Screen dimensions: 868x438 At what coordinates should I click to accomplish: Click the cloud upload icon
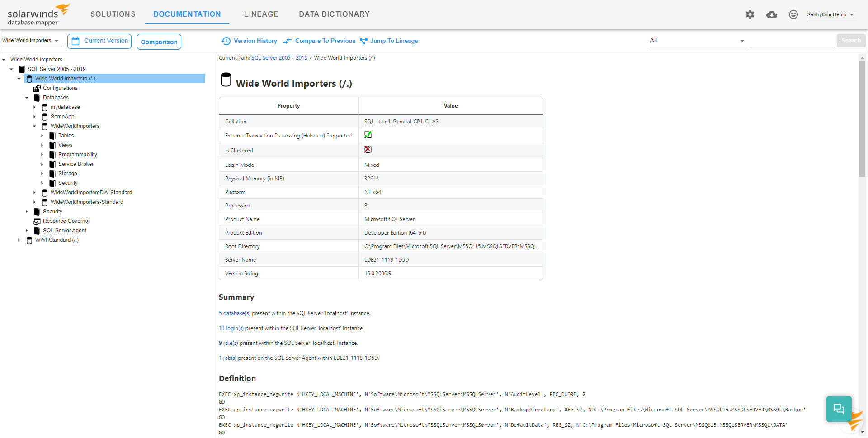point(772,14)
